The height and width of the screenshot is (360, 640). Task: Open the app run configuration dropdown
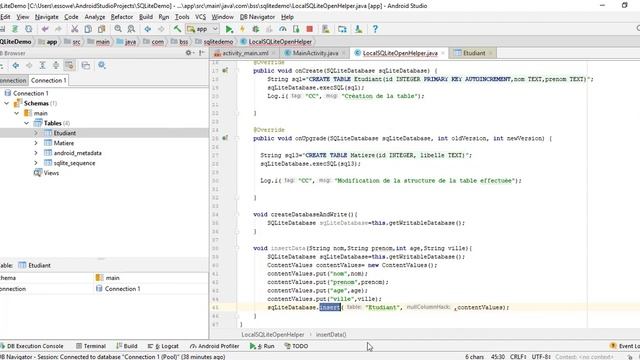click(x=202, y=29)
